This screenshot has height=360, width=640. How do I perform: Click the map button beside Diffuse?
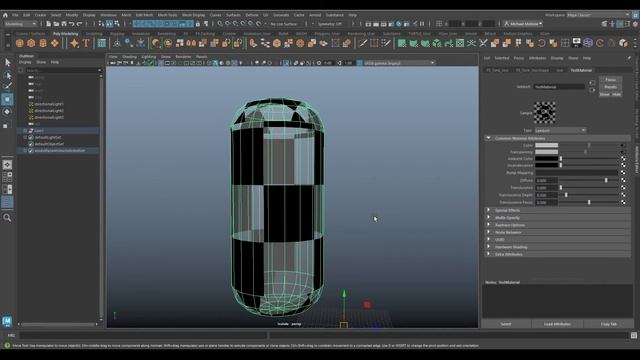click(623, 180)
